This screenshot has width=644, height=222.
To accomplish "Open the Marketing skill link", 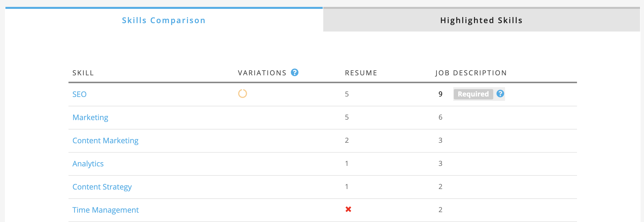I will coord(90,117).
